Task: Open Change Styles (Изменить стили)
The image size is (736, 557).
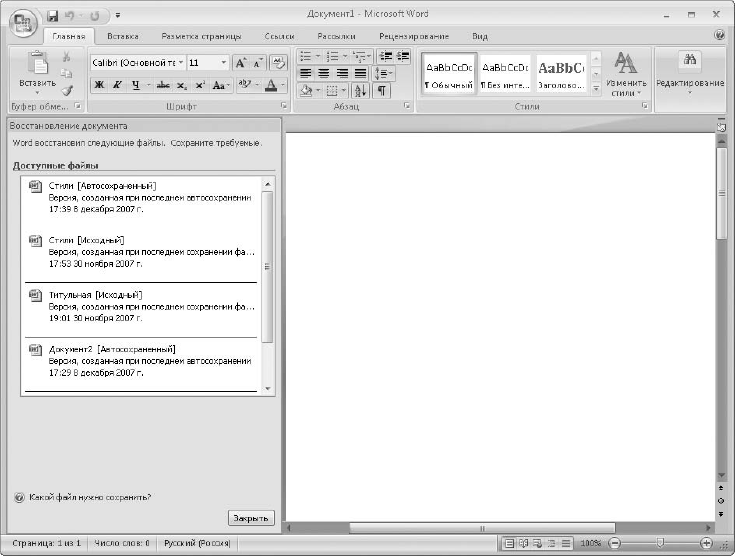Action: (x=626, y=74)
